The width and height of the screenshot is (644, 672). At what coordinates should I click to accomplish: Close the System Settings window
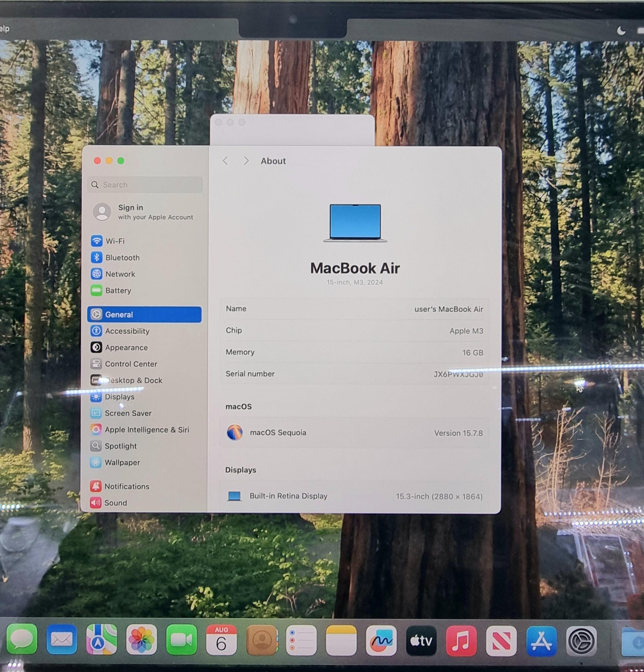[x=97, y=160]
